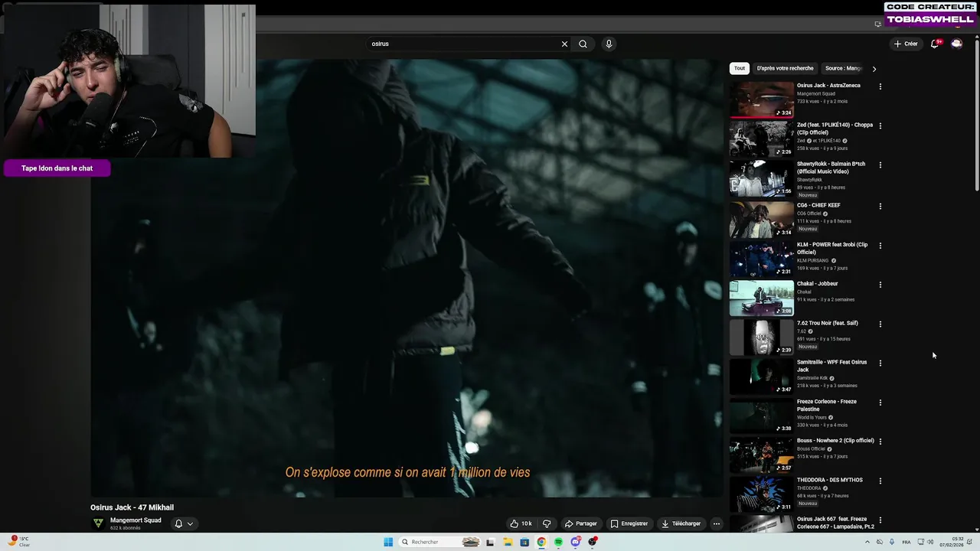The height and width of the screenshot is (551, 980).
Task: Open subscription notification bell dropdown
Action: pos(184,523)
